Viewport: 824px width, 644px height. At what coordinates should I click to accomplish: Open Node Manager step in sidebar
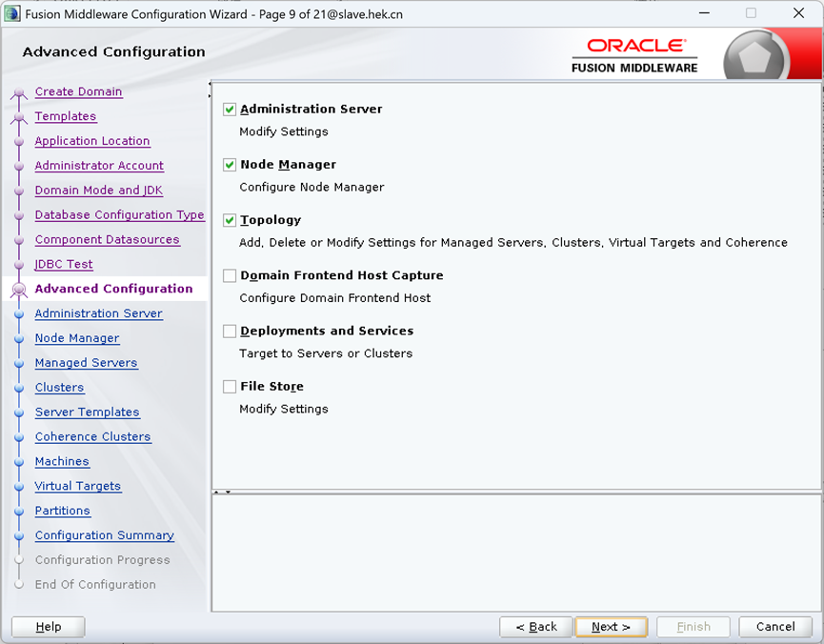click(77, 338)
